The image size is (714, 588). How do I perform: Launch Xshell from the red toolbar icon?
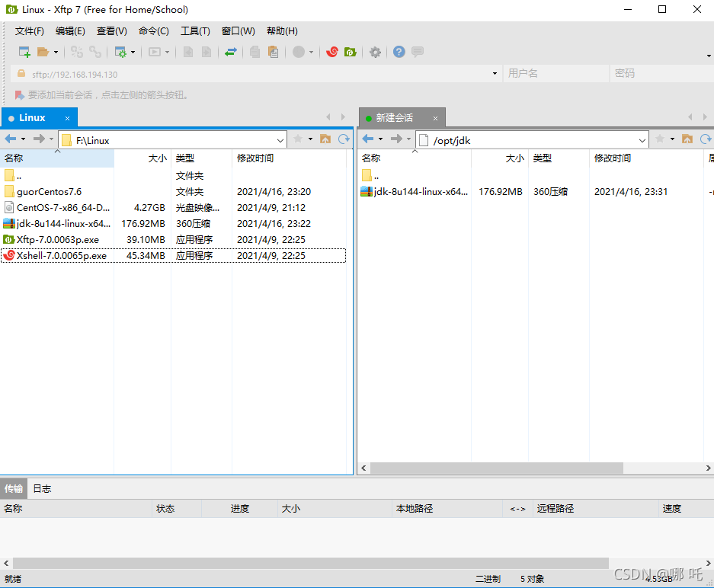pyautogui.click(x=332, y=52)
